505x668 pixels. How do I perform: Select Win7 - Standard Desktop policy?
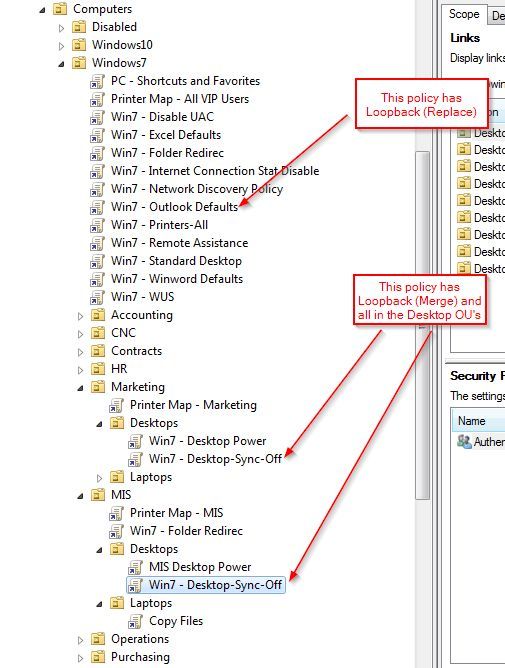point(176,261)
